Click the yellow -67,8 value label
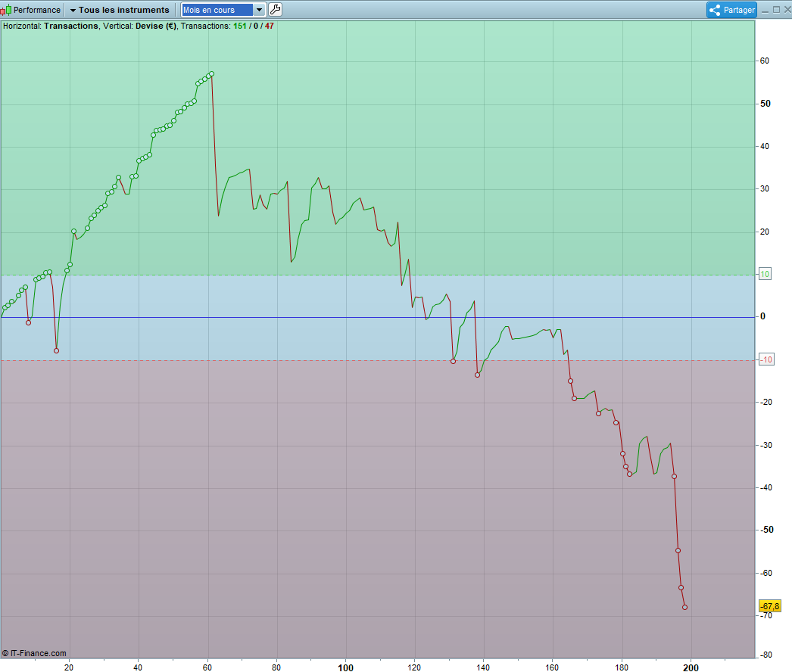This screenshot has height=672, width=792. pos(770,606)
